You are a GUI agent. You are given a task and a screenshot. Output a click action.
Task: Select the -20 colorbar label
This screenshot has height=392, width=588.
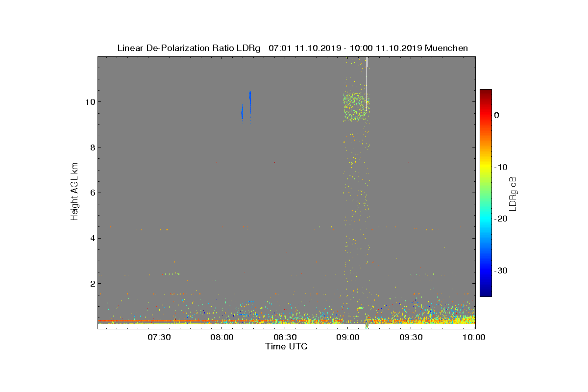coord(500,219)
